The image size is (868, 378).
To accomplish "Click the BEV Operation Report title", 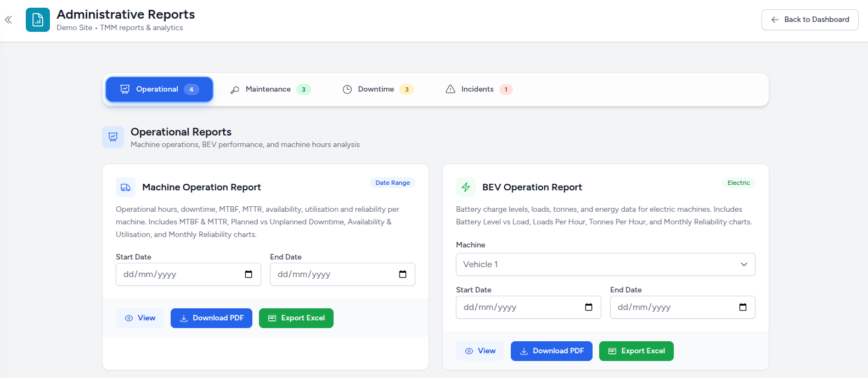I will tap(532, 187).
